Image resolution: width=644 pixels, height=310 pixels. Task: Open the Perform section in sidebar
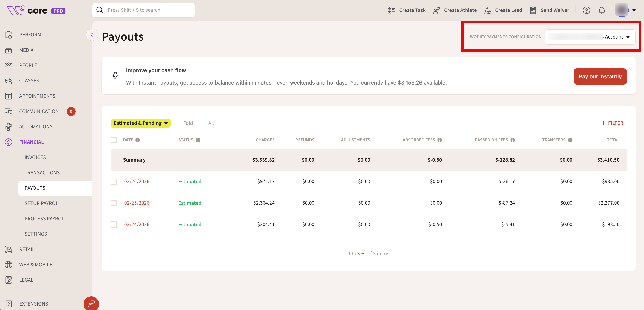(x=9, y=35)
